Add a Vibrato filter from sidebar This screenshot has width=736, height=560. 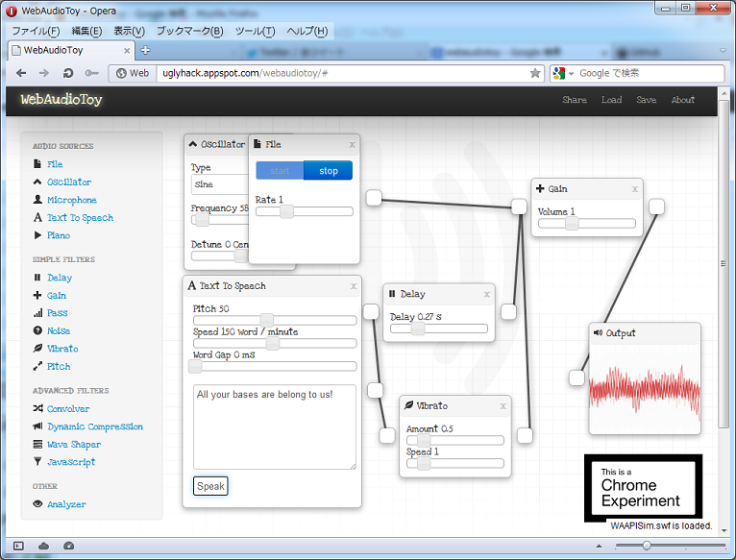click(x=62, y=349)
